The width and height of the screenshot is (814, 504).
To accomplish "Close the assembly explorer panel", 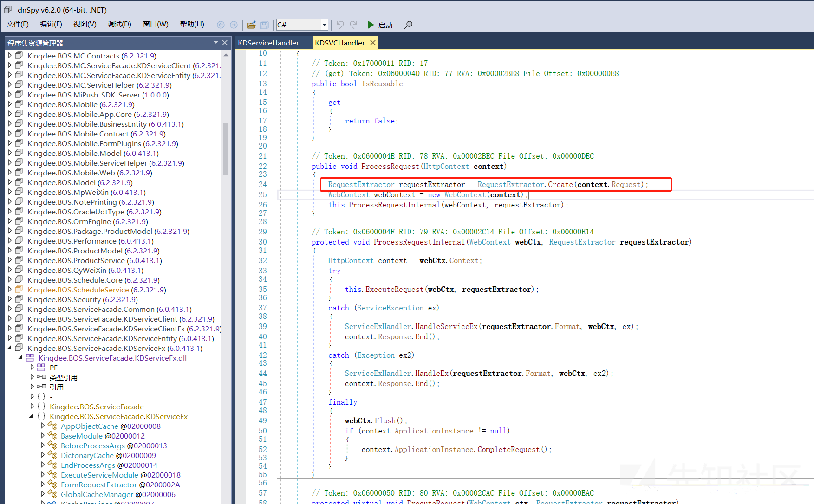I will (x=225, y=43).
